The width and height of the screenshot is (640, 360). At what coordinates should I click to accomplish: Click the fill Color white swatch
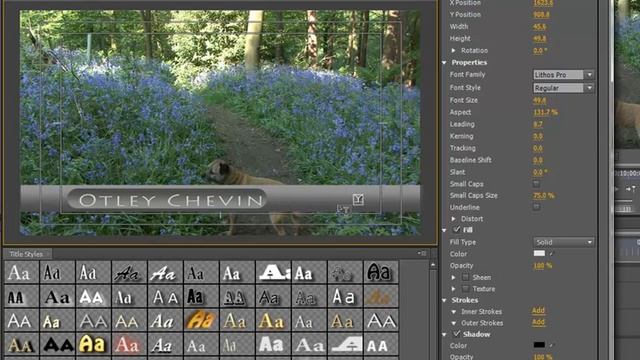pyautogui.click(x=539, y=253)
